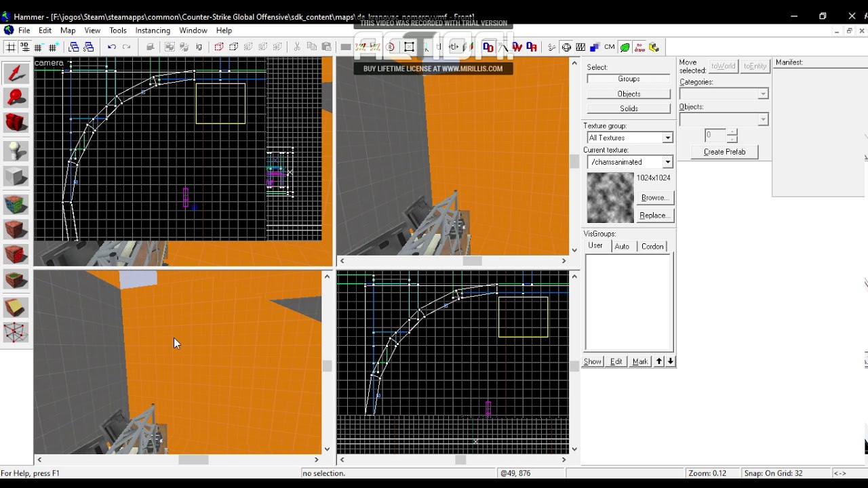Image resolution: width=868 pixels, height=488 pixels.
Task: Click the Copy icon
Action: (312, 47)
